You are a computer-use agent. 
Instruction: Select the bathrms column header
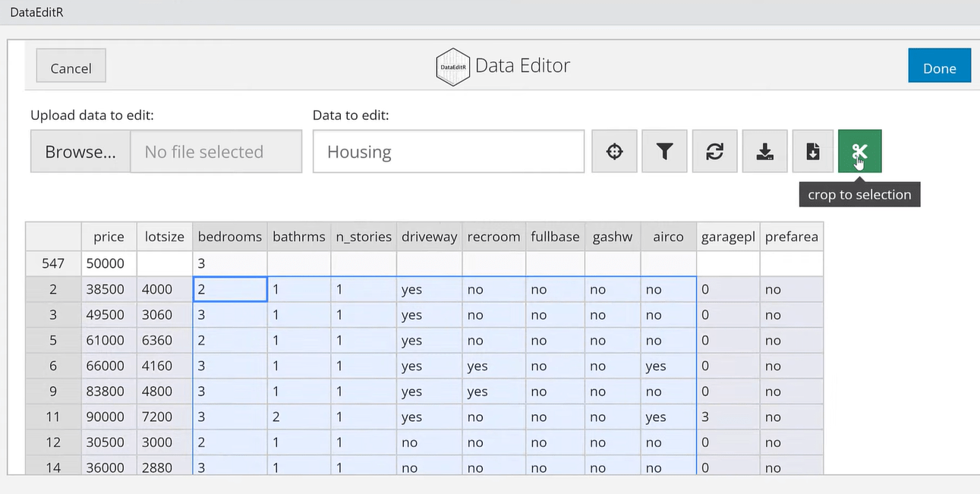[299, 237]
